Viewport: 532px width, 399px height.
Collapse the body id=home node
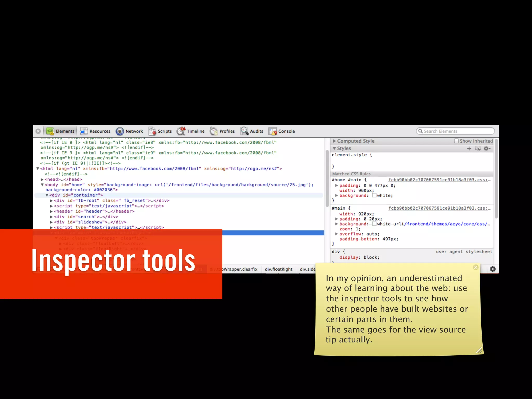coord(42,185)
